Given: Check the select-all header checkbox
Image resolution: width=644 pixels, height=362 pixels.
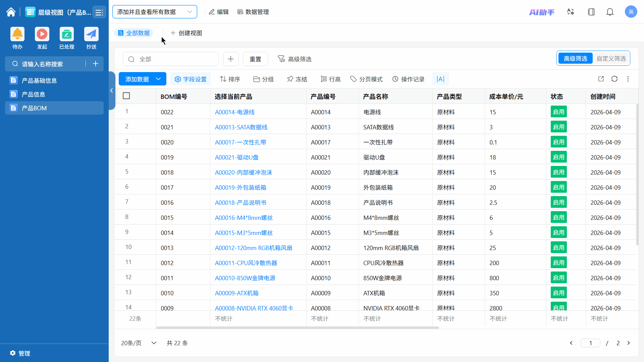Looking at the screenshot, I should (126, 96).
